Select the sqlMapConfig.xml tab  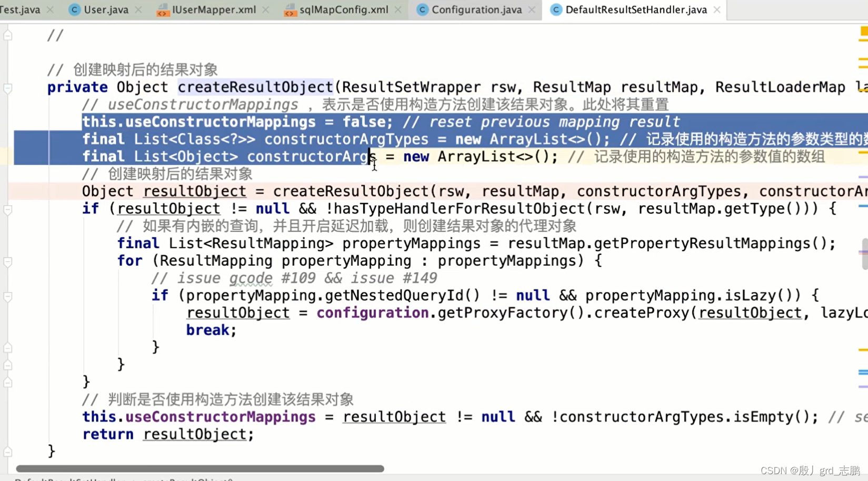click(x=344, y=9)
